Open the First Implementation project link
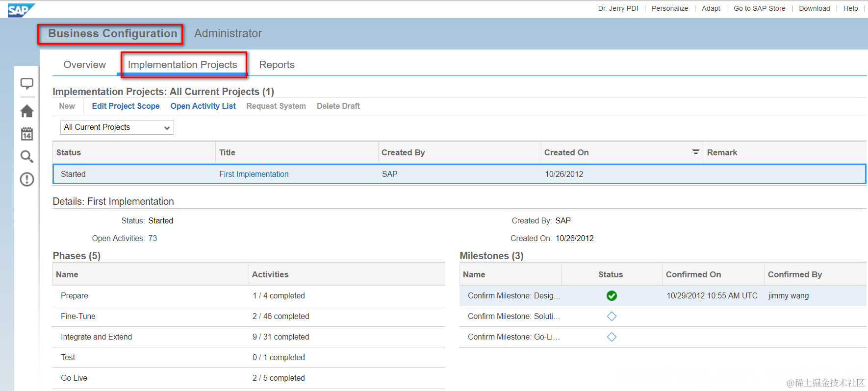868x391 pixels. pyautogui.click(x=254, y=174)
